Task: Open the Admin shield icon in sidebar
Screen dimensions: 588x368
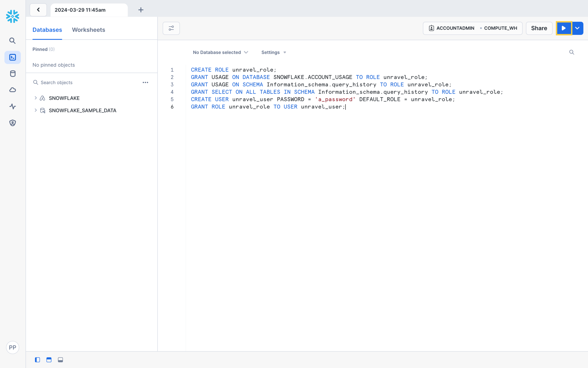Action: coord(12,123)
